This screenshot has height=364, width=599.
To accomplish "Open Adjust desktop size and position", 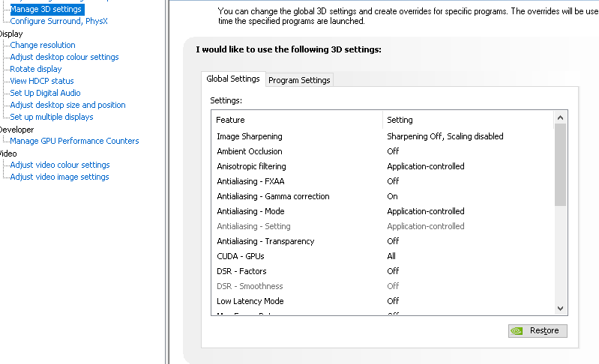I will point(67,105).
